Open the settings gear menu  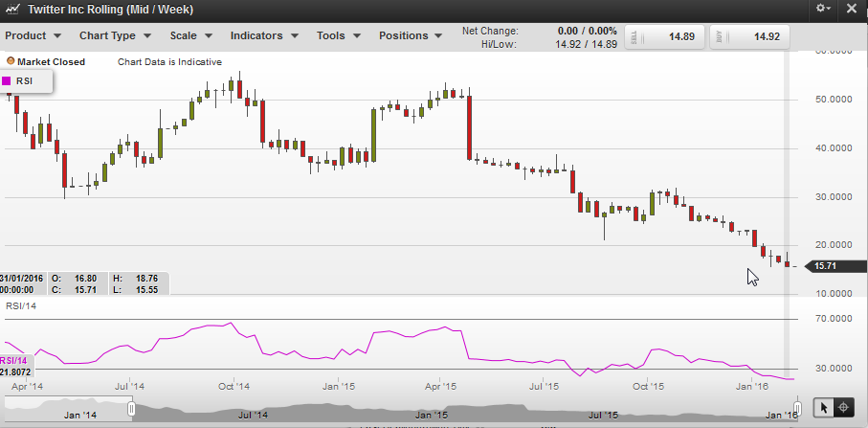(x=823, y=9)
